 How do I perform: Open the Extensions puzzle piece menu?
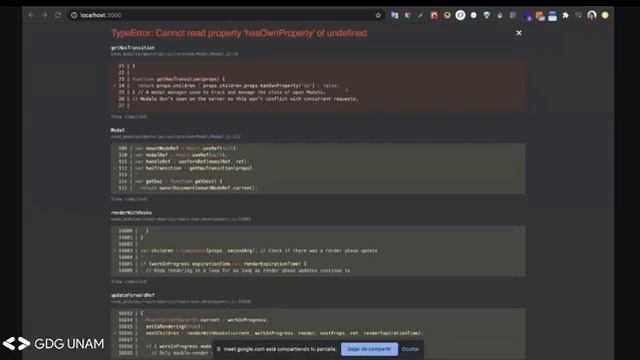click(x=565, y=16)
